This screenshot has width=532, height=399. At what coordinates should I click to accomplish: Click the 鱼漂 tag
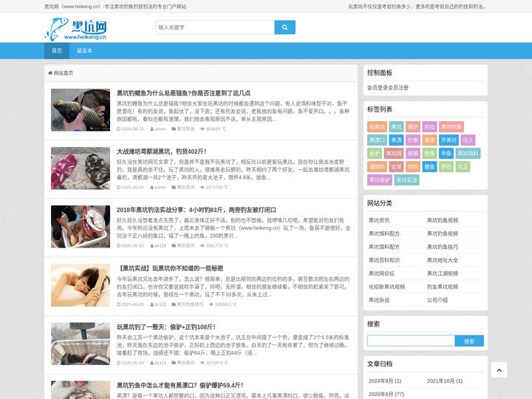429,140
